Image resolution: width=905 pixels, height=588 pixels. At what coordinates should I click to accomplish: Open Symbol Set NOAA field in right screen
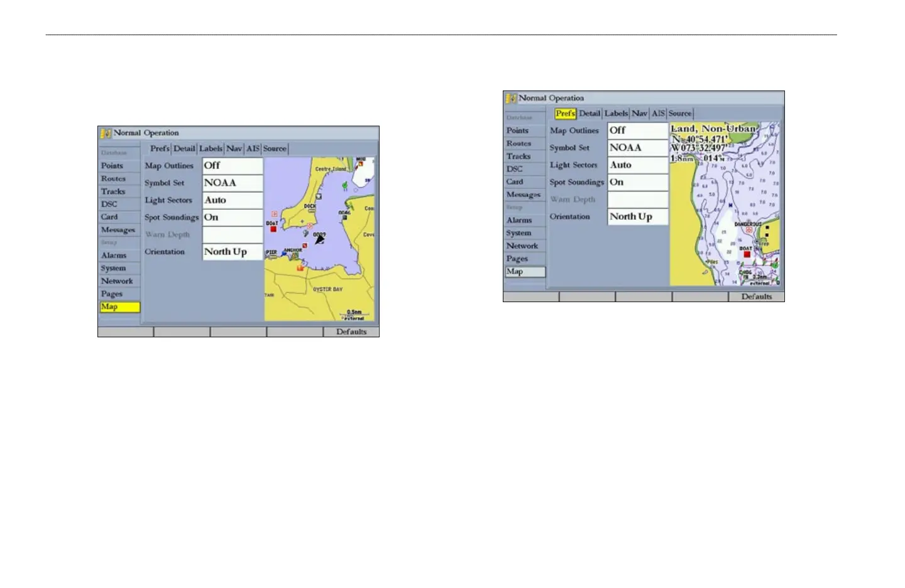[x=637, y=148]
